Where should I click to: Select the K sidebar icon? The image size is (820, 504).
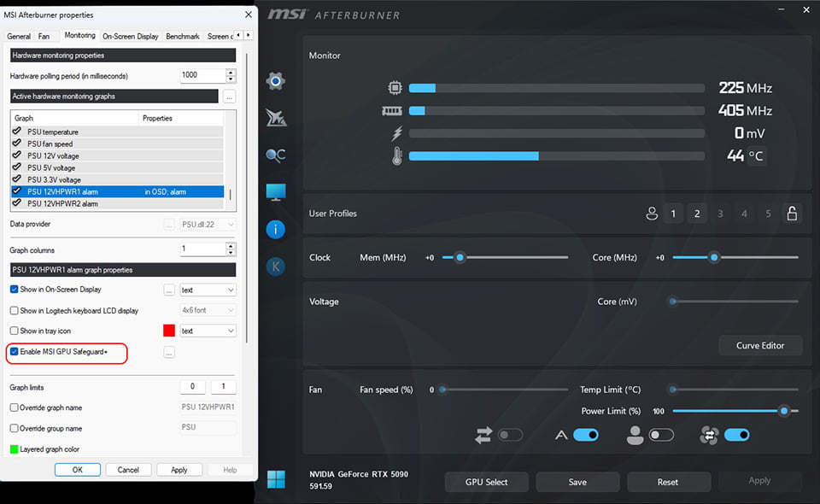click(275, 267)
